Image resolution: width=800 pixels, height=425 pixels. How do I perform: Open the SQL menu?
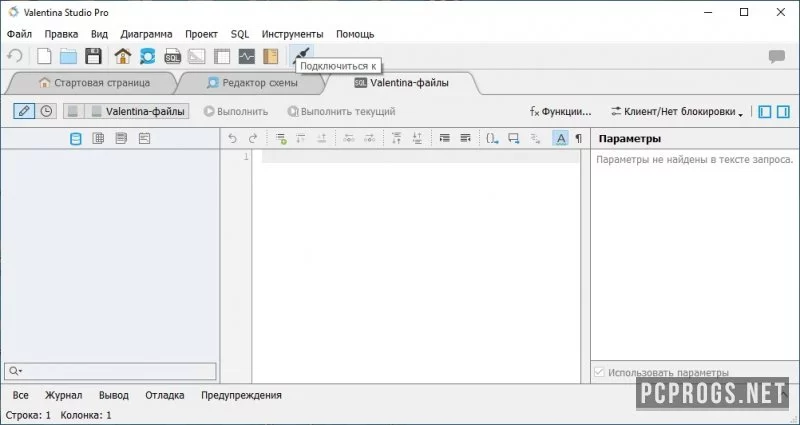[x=240, y=34]
